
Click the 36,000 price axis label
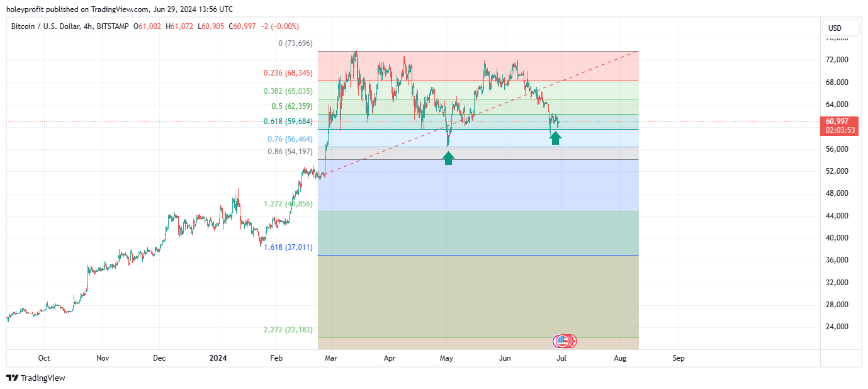837,260
